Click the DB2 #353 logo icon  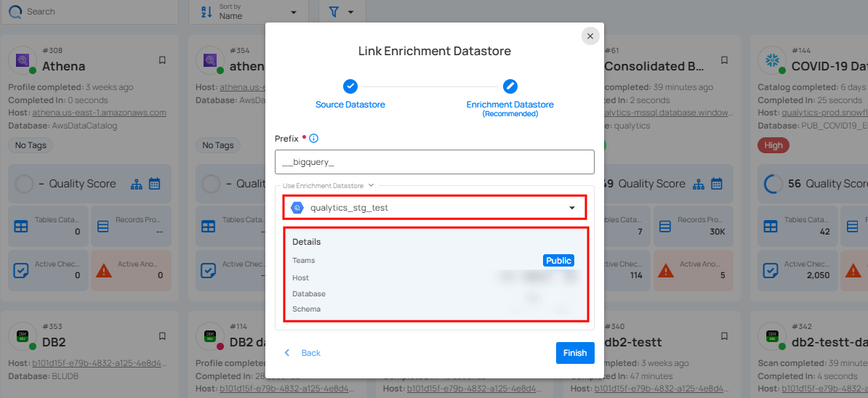coord(23,336)
